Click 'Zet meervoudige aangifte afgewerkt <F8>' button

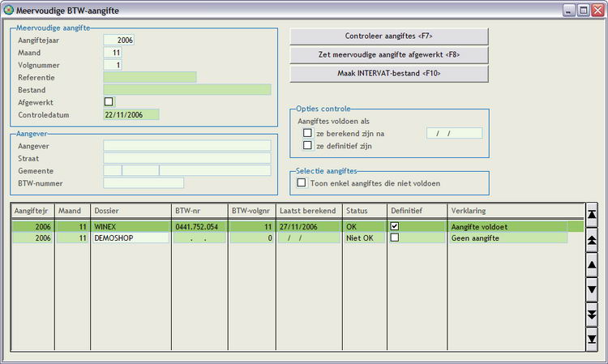(389, 54)
